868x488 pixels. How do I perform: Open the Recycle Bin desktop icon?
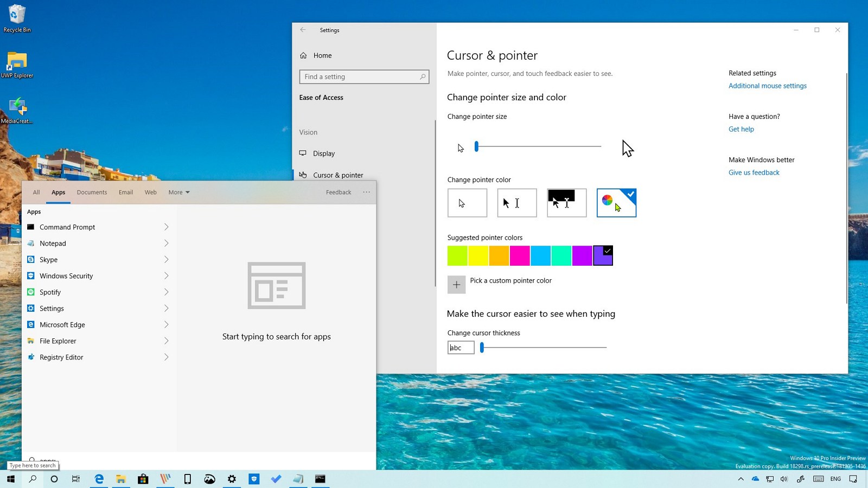click(17, 18)
